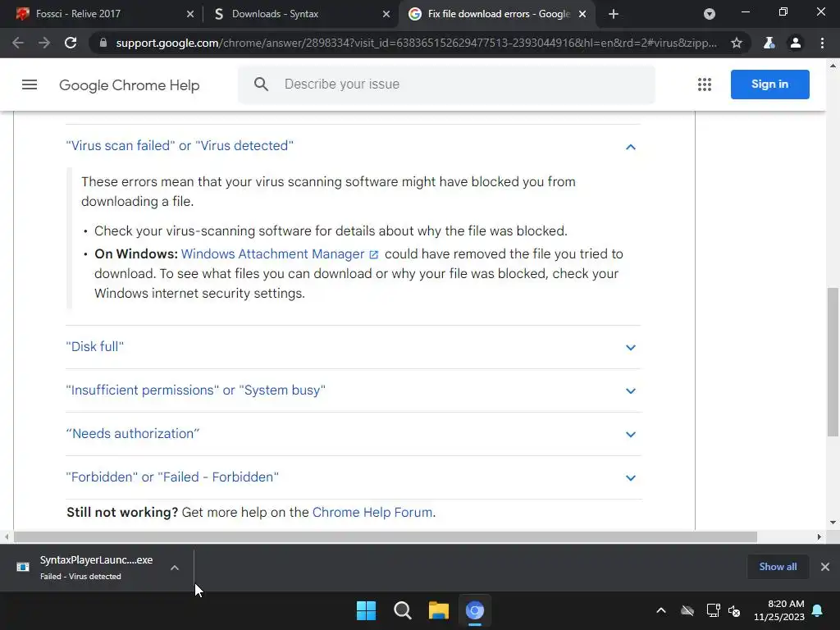Open the Windows Start menu
Screen dimensions: 840x630
[367, 610]
